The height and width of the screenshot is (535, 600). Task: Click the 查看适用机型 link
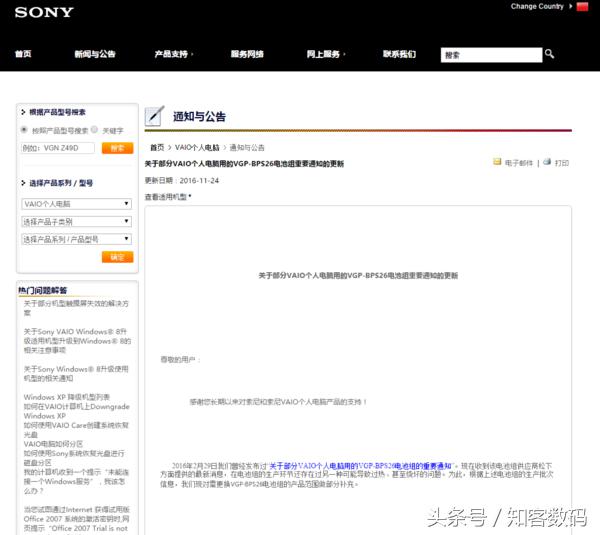(x=166, y=197)
